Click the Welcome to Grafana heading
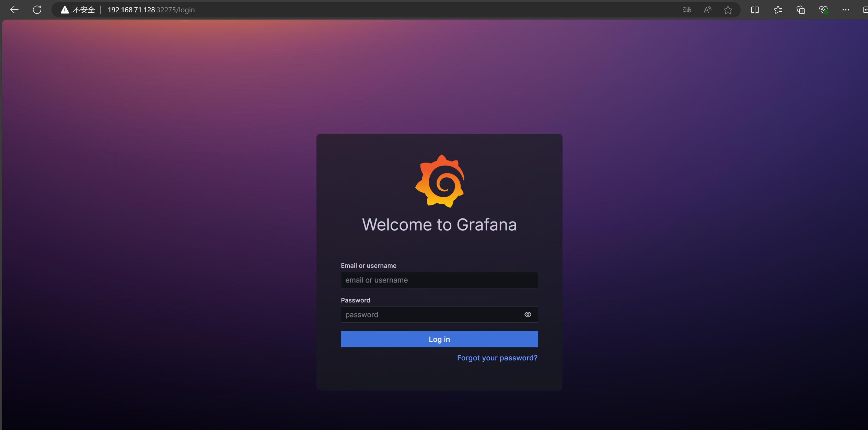This screenshot has height=430, width=868. point(439,225)
